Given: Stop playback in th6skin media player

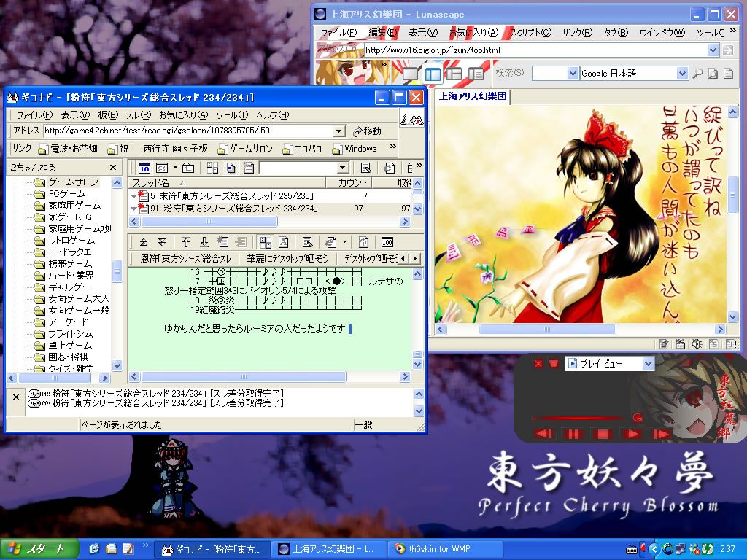Looking at the screenshot, I should pos(602,434).
